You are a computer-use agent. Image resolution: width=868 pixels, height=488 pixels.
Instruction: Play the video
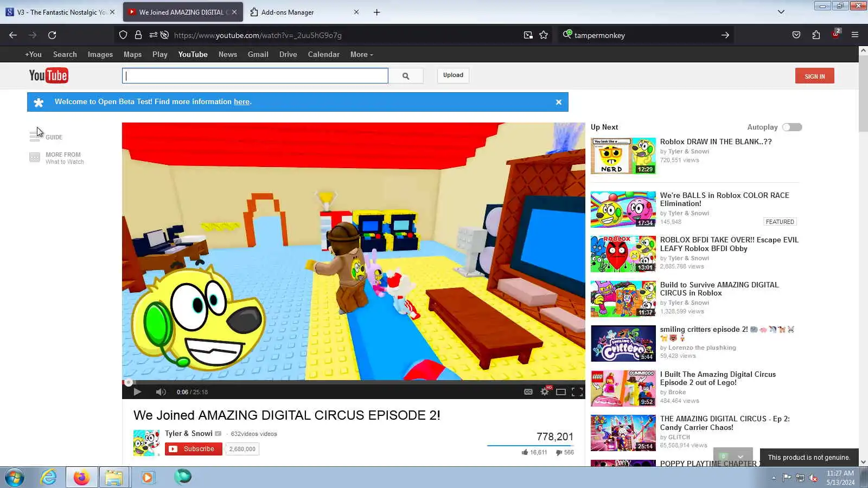[137, 392]
